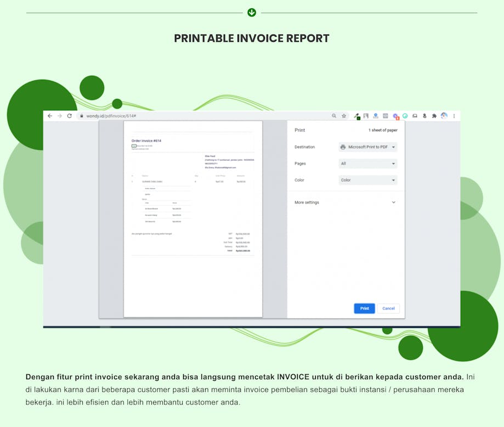This screenshot has width=504, height=427.
Task: Click the user profile avatar
Action: 444,116
